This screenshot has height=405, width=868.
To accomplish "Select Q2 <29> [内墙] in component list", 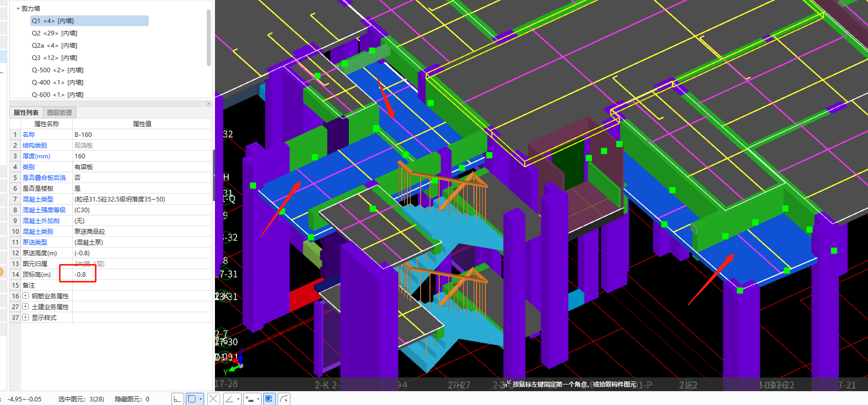I will coord(54,33).
